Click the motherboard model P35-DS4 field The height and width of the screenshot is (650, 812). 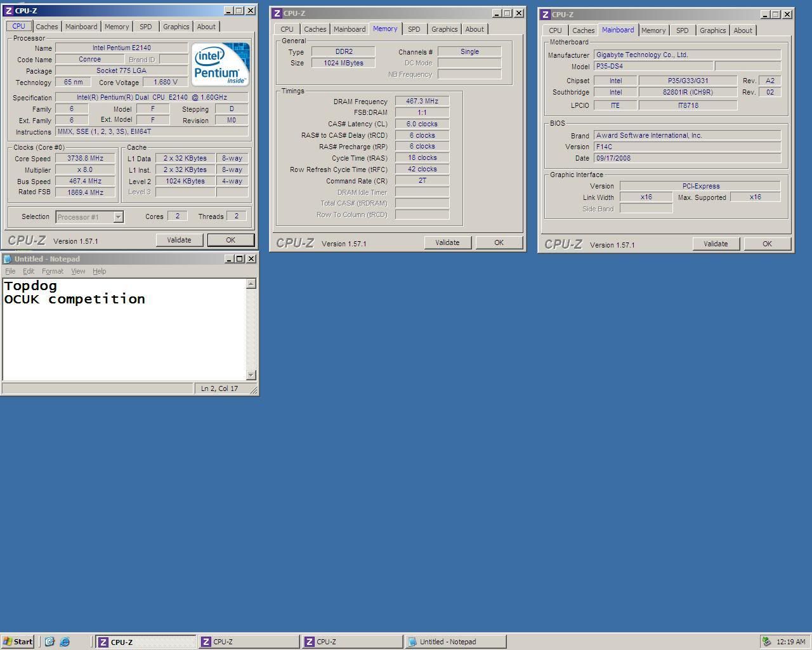pyautogui.click(x=653, y=66)
